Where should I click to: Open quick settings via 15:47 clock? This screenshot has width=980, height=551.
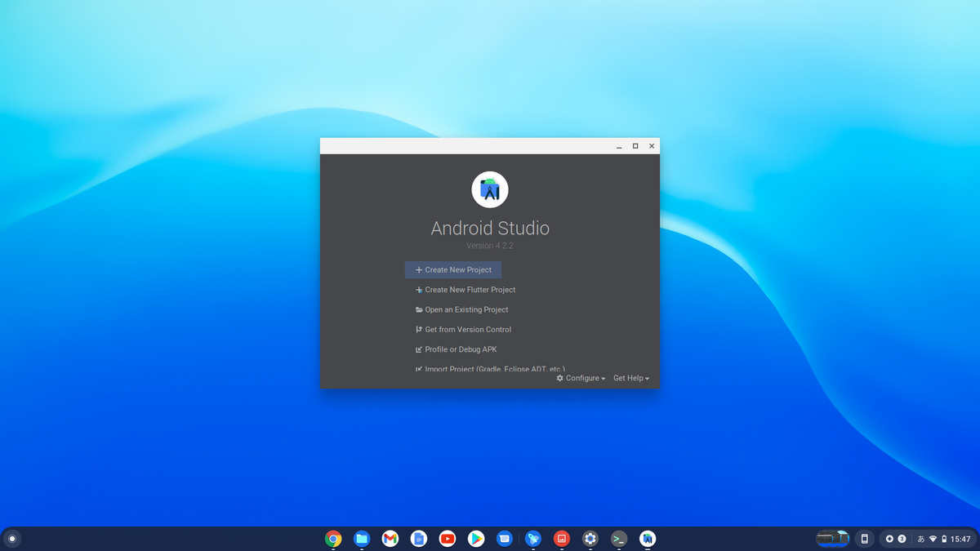point(960,539)
